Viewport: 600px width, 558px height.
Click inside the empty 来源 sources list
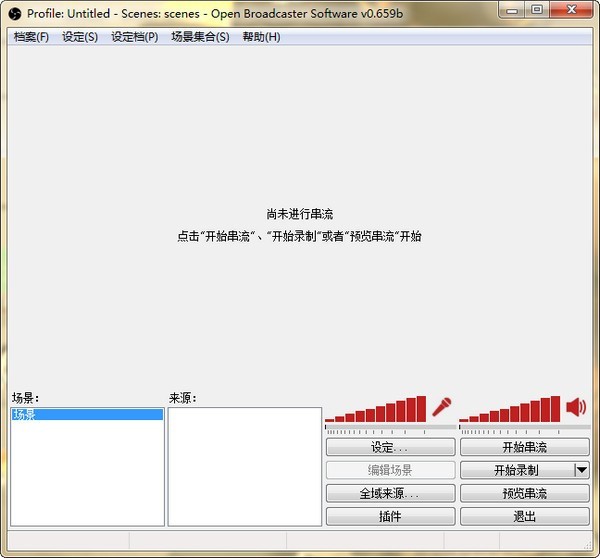click(245, 467)
